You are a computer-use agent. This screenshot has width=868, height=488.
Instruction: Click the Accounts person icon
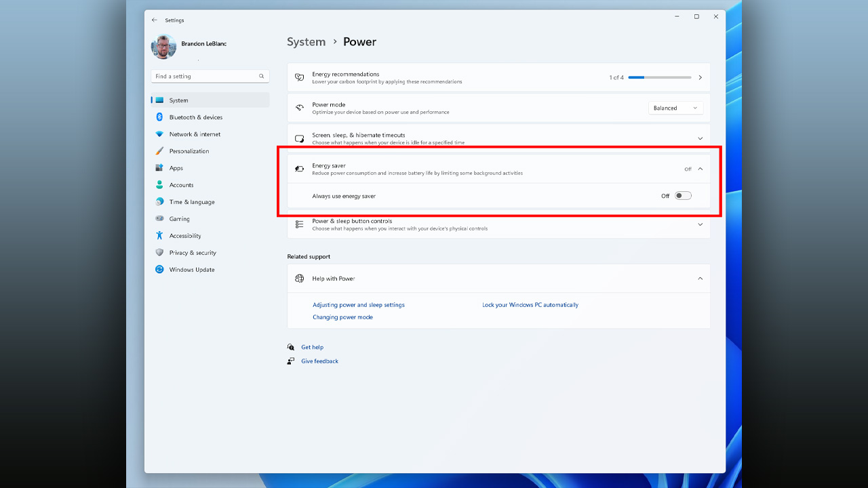(159, 185)
